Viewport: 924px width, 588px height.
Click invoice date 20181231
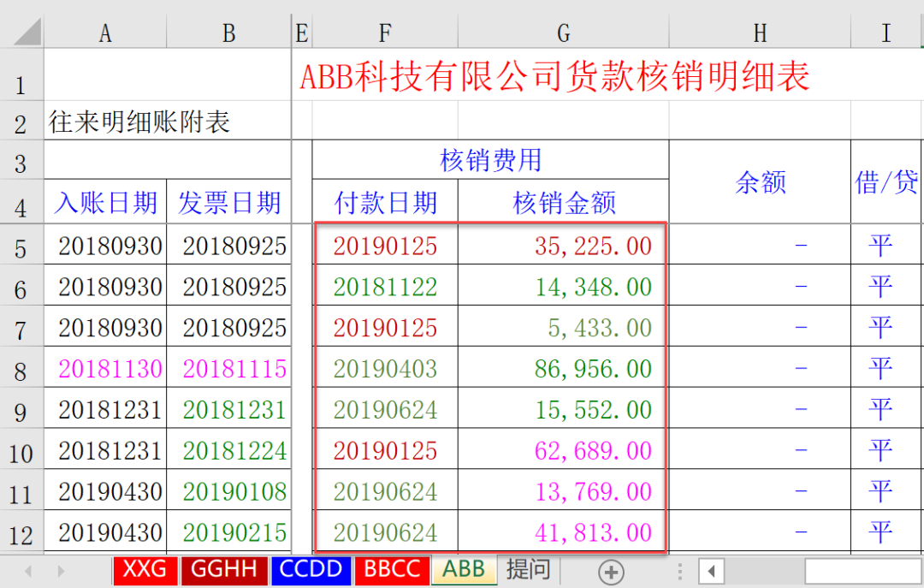click(229, 407)
